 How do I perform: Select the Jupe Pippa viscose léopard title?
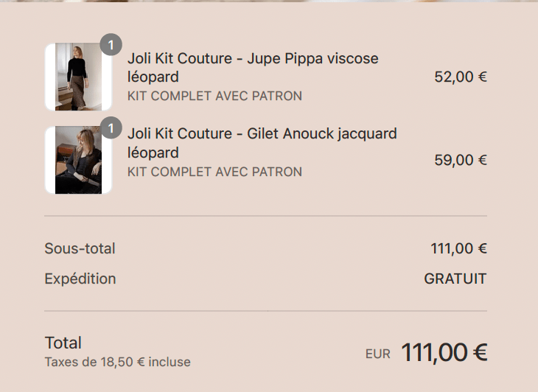click(252, 67)
